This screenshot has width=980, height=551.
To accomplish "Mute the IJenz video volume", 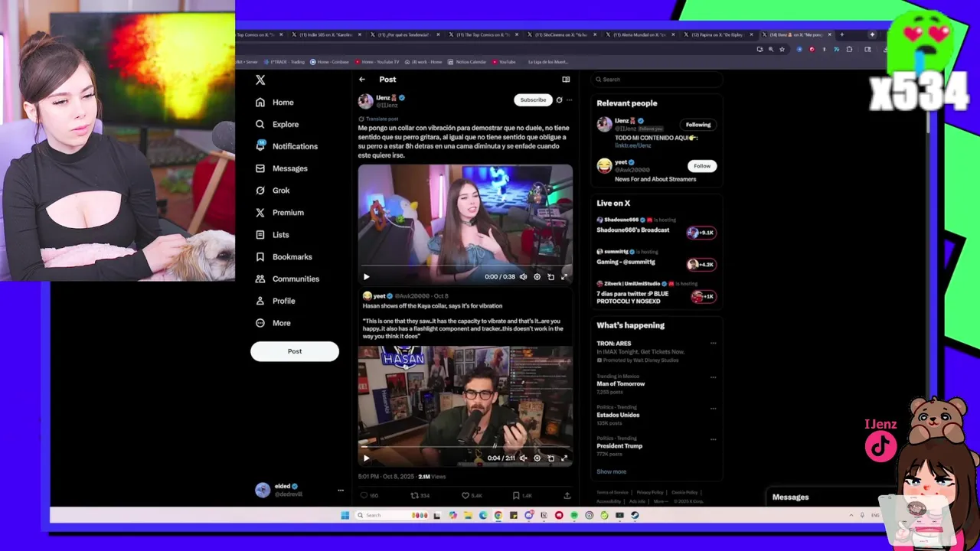I will point(523,277).
